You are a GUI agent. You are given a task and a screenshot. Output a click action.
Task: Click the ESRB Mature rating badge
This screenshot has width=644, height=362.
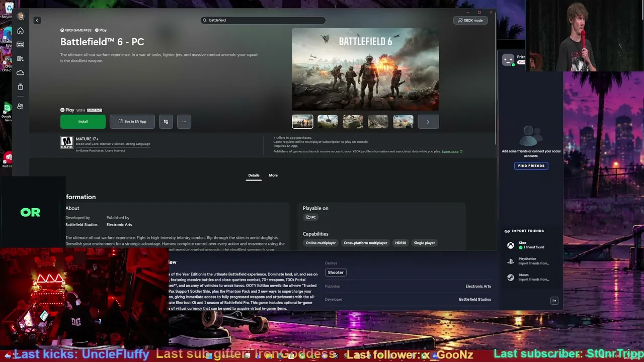tap(67, 143)
